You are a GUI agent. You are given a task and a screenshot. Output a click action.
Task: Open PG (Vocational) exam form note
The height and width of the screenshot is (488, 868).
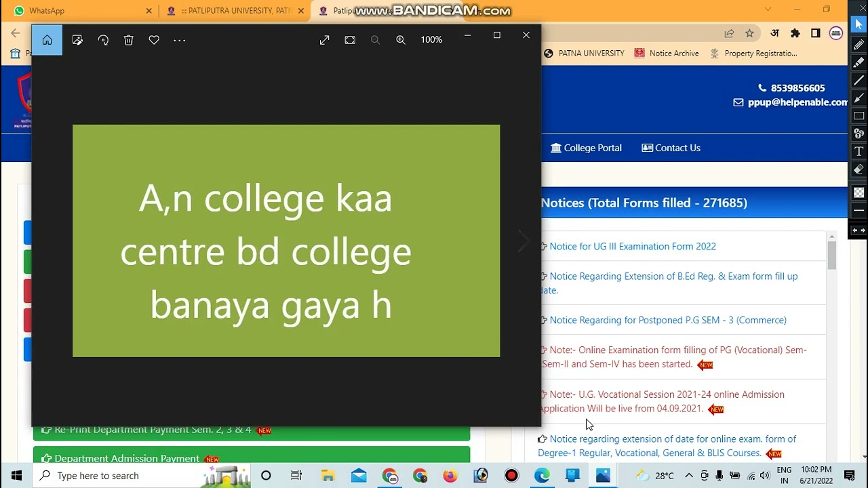point(674,357)
